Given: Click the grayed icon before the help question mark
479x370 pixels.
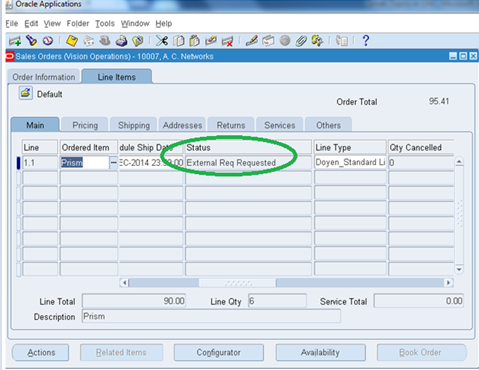Looking at the screenshot, I should [342, 41].
